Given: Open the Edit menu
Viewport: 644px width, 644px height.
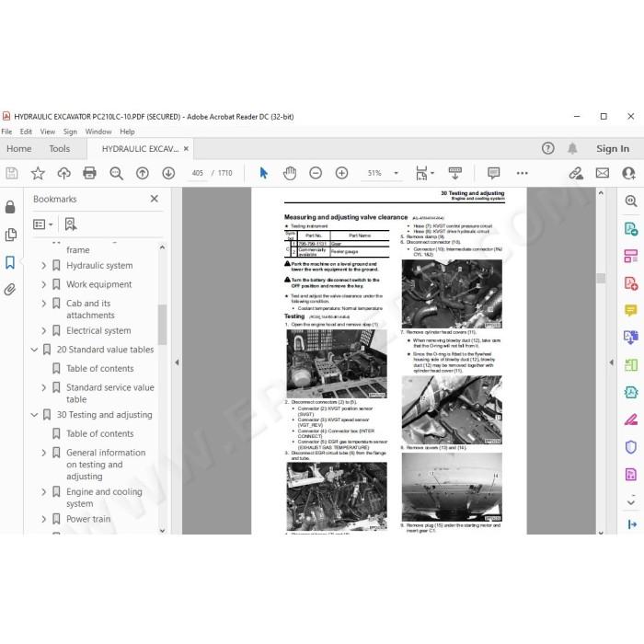Looking at the screenshot, I should pos(26,132).
